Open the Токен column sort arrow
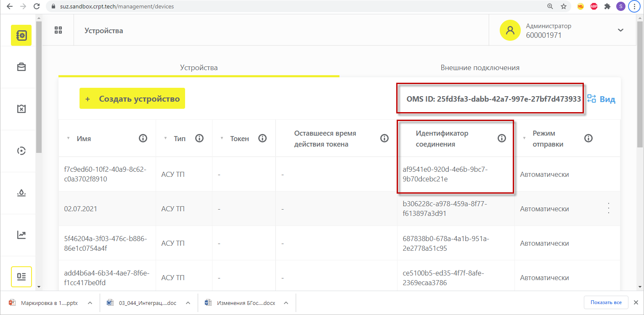Image resolution: width=644 pixels, height=315 pixels. coord(222,139)
